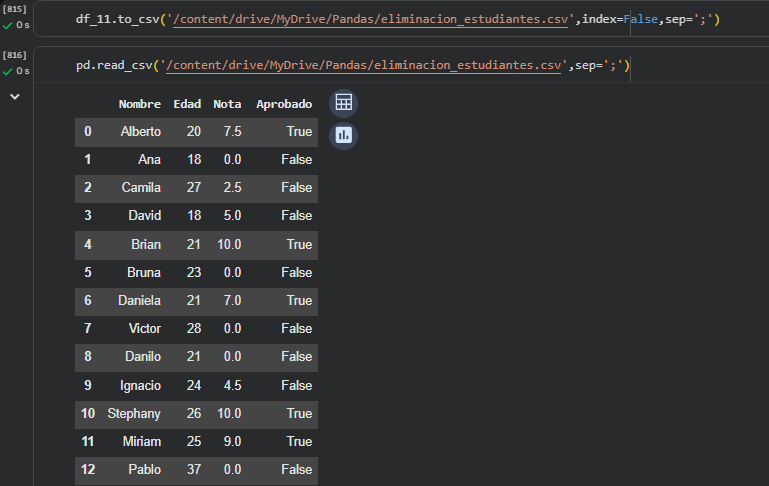Click Alberto's Aprobado value True
Image resolution: width=769 pixels, height=486 pixels.
click(298, 131)
